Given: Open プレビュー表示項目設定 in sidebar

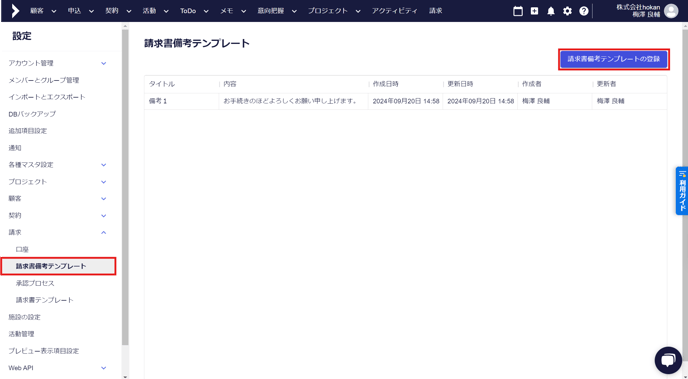Looking at the screenshot, I should [x=44, y=351].
